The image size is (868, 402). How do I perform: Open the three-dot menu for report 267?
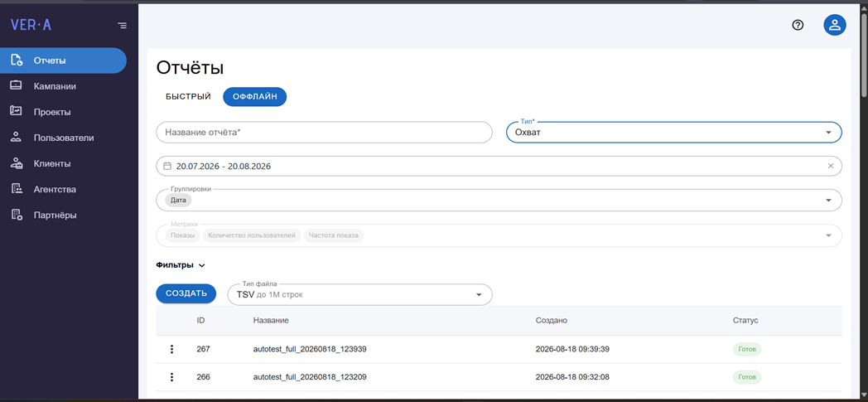point(171,349)
